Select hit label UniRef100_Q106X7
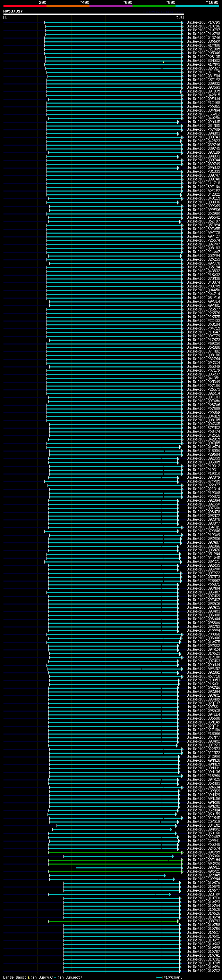Image resolution: width=222 pixels, height=980 pixels. click(203, 932)
